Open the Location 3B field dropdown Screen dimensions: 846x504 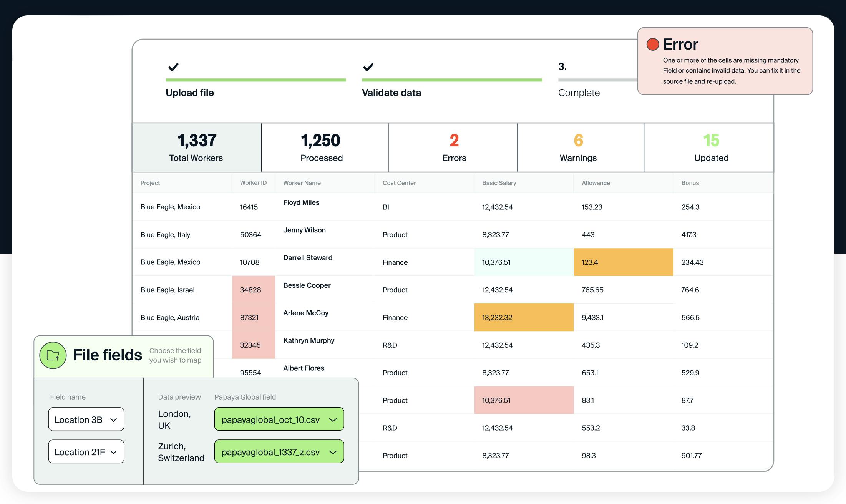[x=86, y=419]
